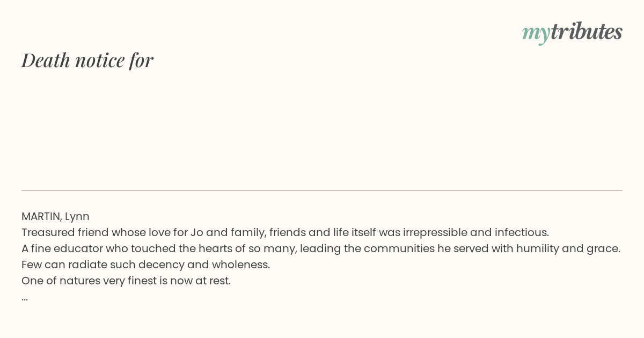Image resolution: width=644 pixels, height=338 pixels.
Task: Click the word 'notice' in heading
Action: tap(100, 60)
